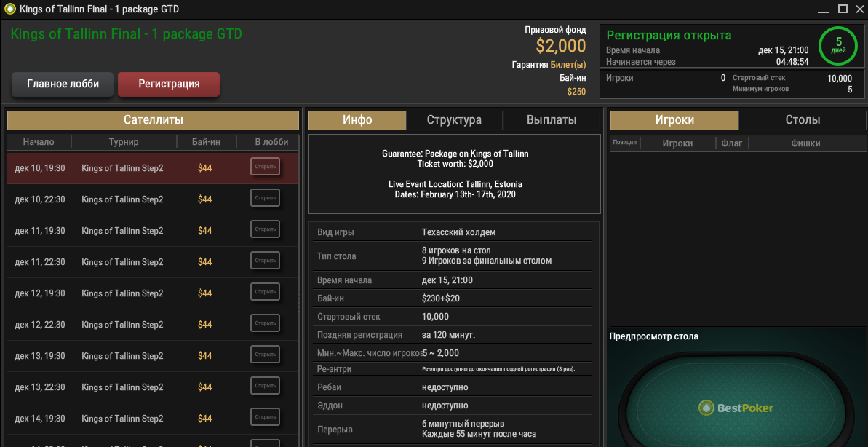
Task: Select the дек 12, 22:30 satellite row
Action: click(x=122, y=325)
